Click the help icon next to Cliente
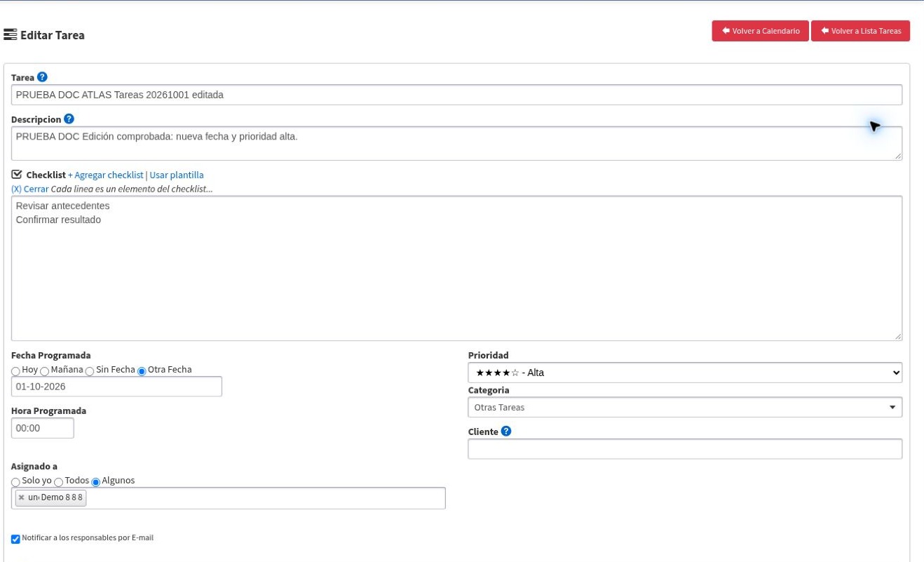The width and height of the screenshot is (924, 562). click(506, 431)
